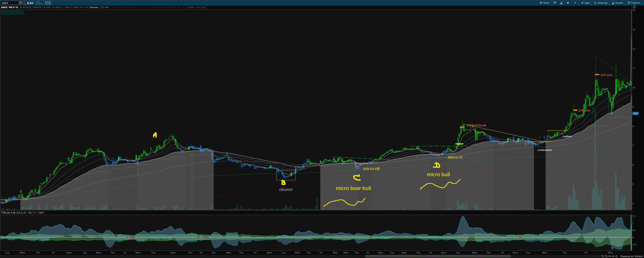Open the Style menu

coord(586,3)
